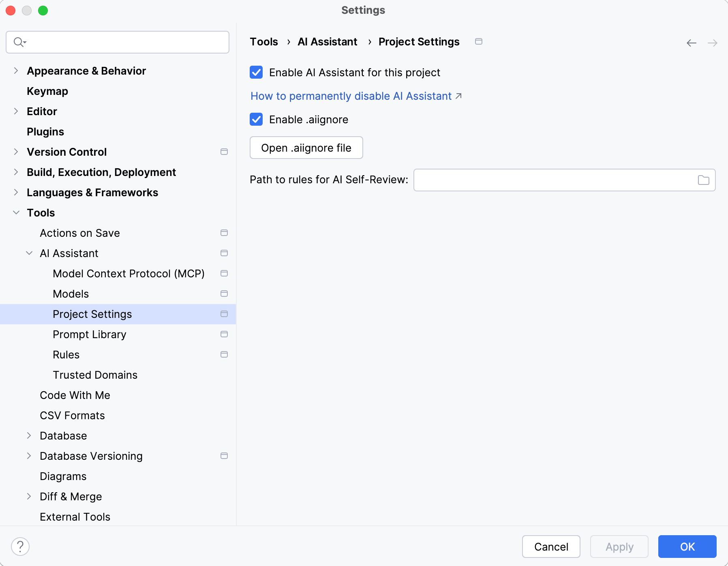Click external link arrow after disable AI Assistant link
Image resolution: width=728 pixels, height=566 pixels.
tap(458, 96)
